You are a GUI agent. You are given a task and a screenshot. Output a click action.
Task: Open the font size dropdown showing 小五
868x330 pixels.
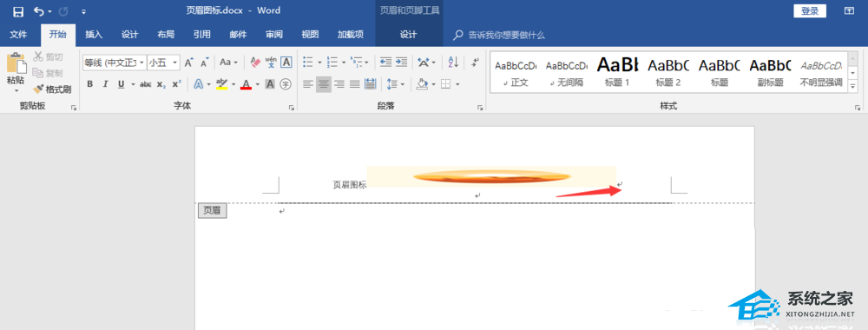point(164,63)
